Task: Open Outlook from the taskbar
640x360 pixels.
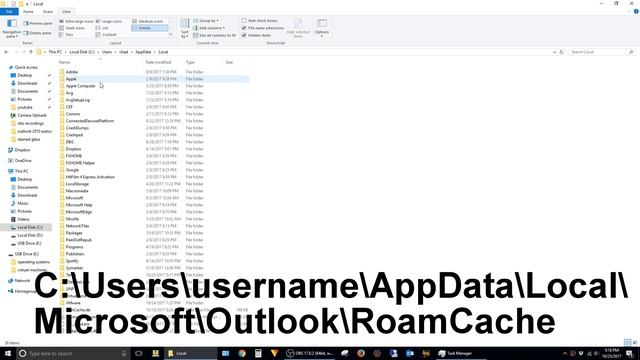Action: pyautogui.click(x=409, y=353)
